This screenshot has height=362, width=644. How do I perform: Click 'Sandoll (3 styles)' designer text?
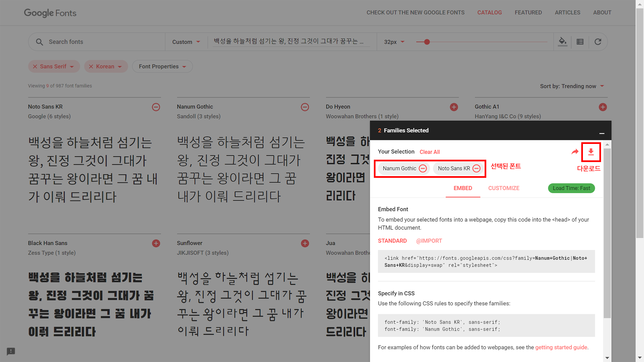[199, 116]
